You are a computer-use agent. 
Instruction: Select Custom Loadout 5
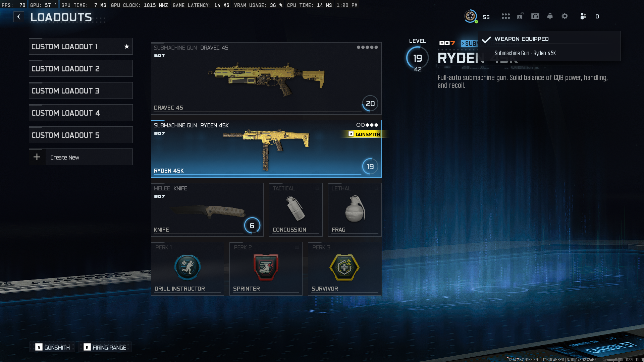[80, 135]
